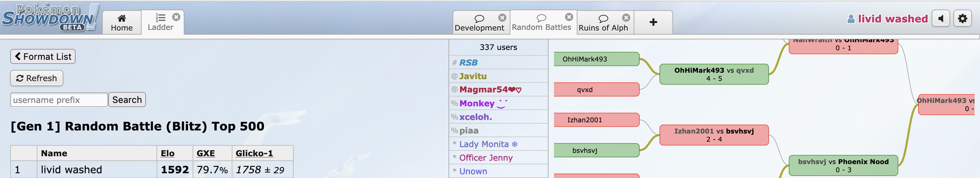
Task: Click the user avatar icon beside livid washed
Action: click(x=851, y=19)
